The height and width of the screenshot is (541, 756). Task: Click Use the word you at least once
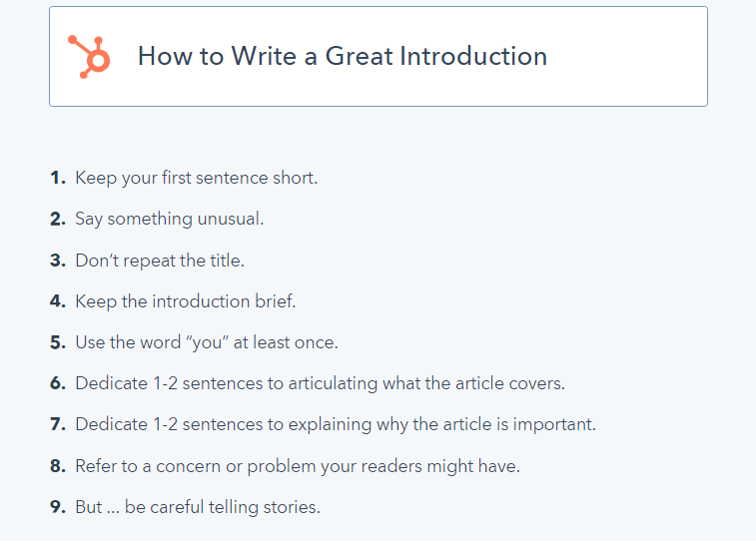point(207,342)
